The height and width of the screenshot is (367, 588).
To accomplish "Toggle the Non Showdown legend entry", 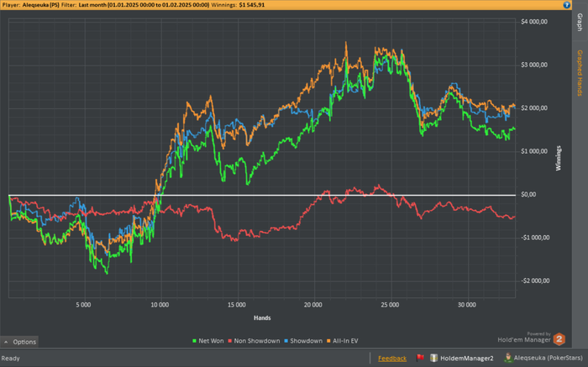I will click(254, 341).
